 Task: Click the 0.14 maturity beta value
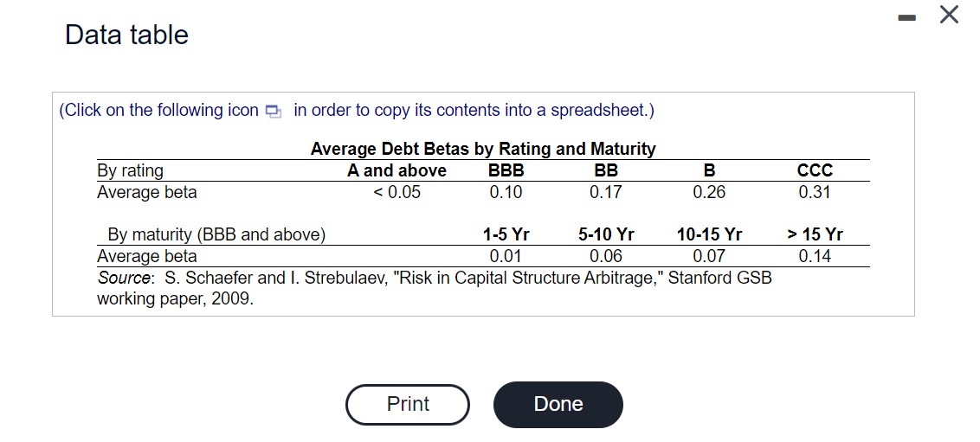tap(815, 256)
